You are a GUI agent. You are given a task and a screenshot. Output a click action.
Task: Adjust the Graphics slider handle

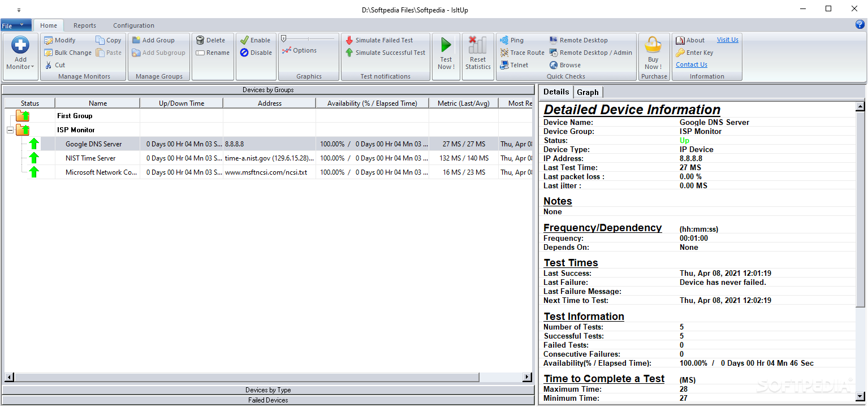click(x=284, y=38)
